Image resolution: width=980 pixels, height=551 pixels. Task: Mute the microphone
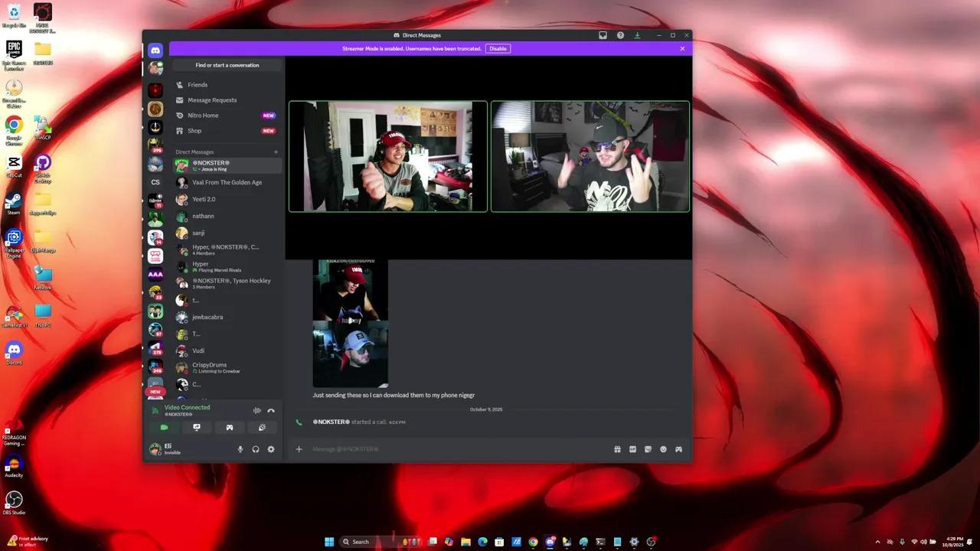click(x=240, y=449)
